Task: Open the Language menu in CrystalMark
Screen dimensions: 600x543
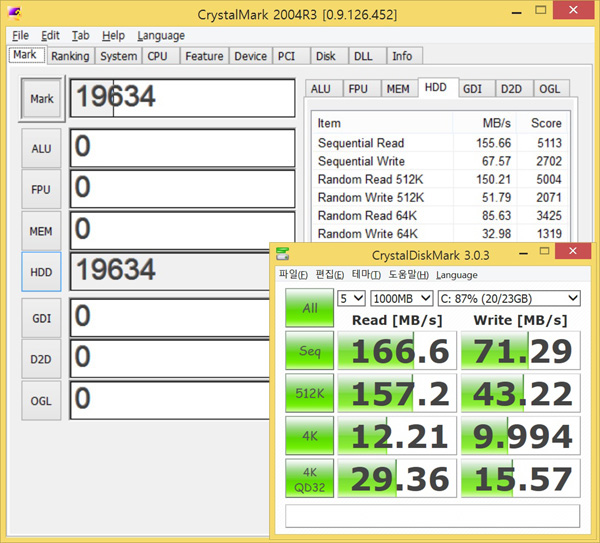Action: pyautogui.click(x=161, y=36)
